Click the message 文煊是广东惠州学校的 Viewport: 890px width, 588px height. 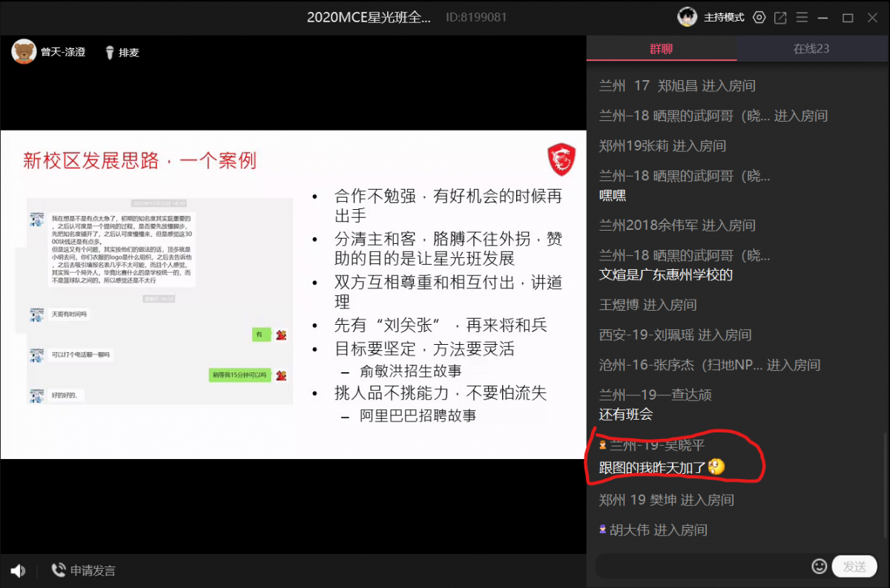666,275
